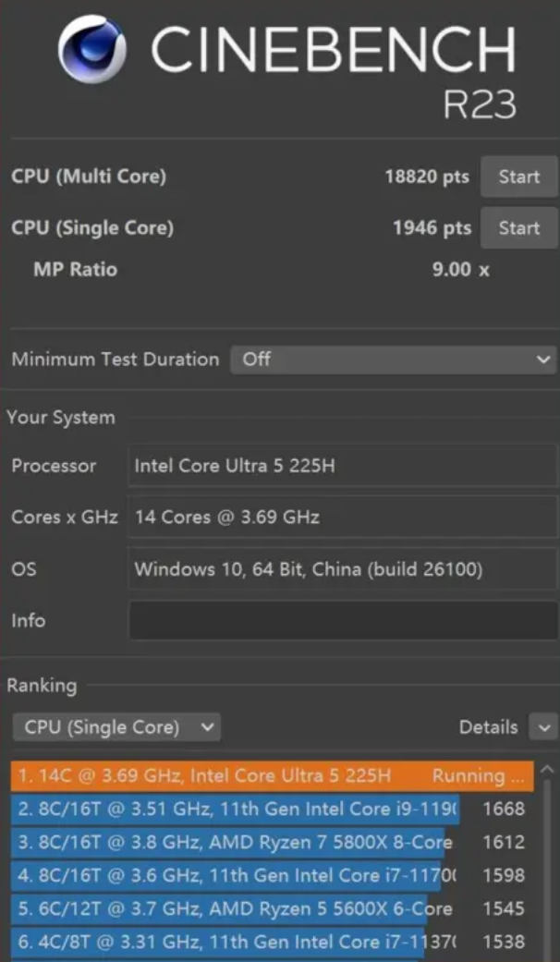The width and height of the screenshot is (560, 962).
Task: Start the CPU Single Core test
Action: [x=518, y=227]
